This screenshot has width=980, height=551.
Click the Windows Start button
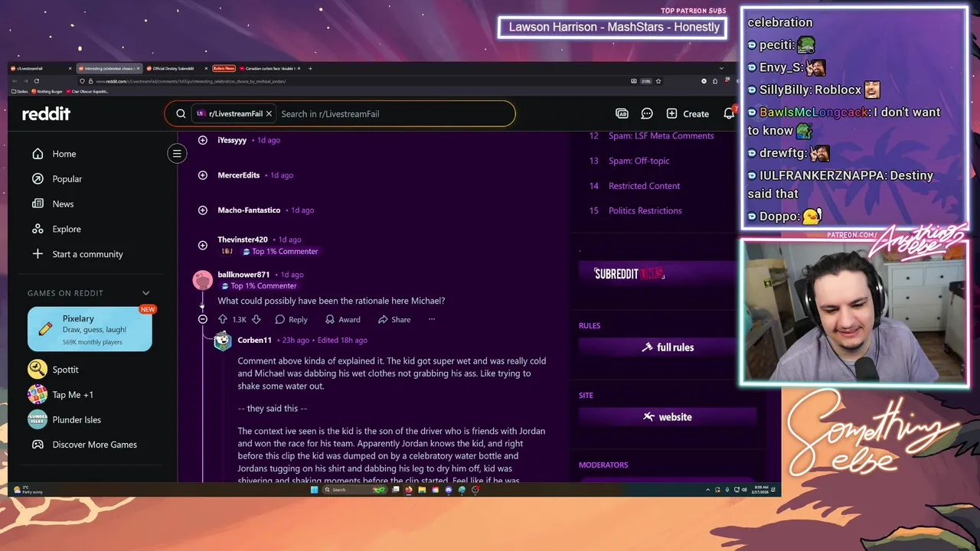(314, 490)
